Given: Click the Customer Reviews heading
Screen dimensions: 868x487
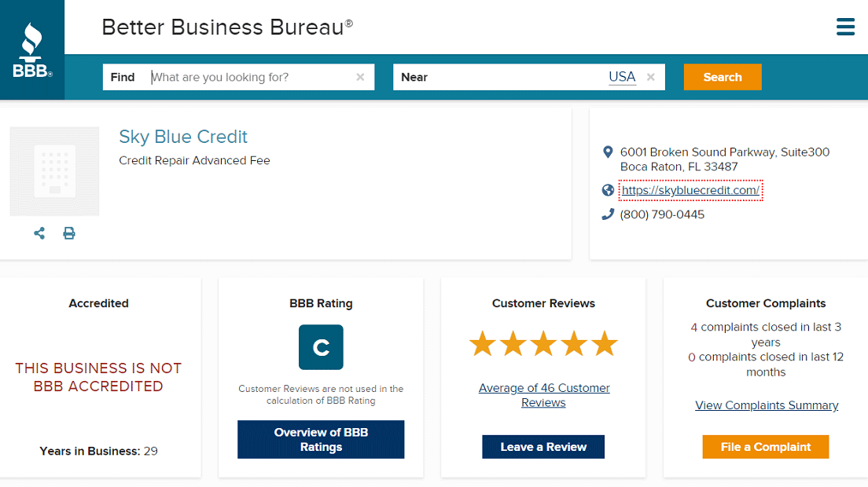Looking at the screenshot, I should click(x=543, y=303).
